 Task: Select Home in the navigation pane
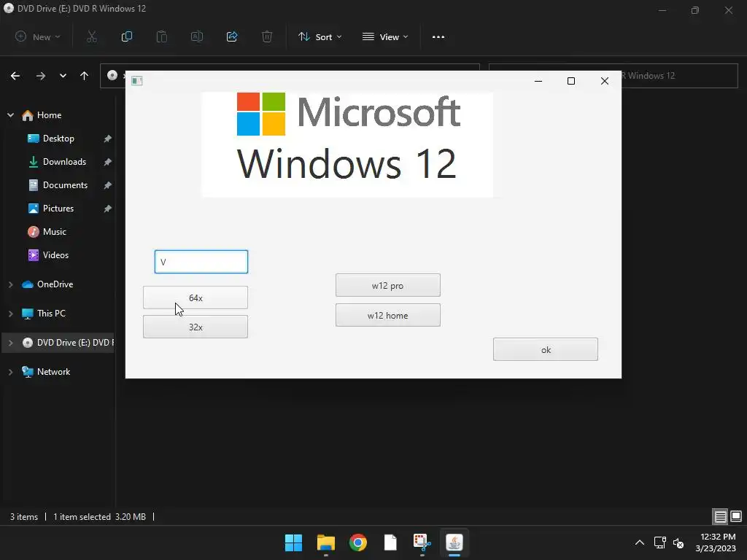coord(49,115)
